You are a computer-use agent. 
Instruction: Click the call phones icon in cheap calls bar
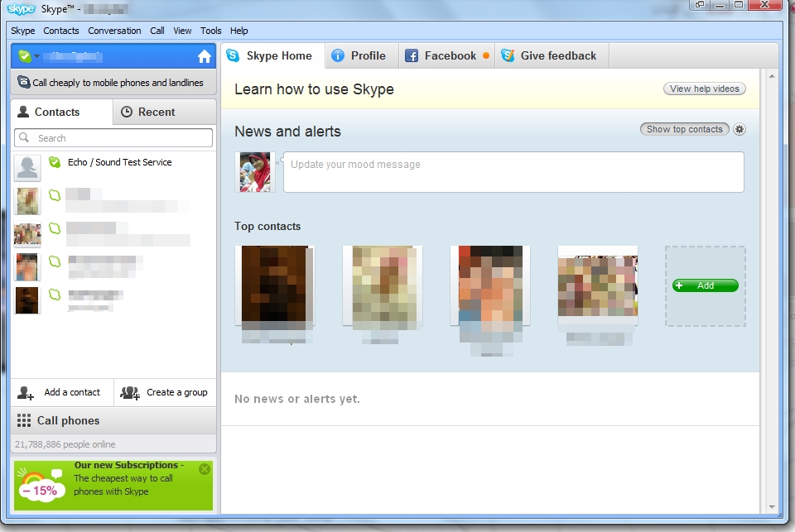click(23, 82)
